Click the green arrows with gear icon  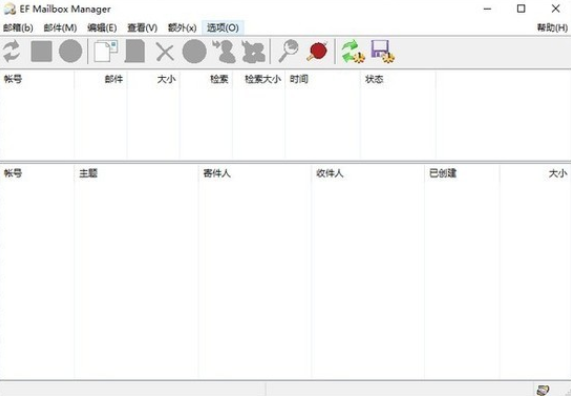coord(353,51)
